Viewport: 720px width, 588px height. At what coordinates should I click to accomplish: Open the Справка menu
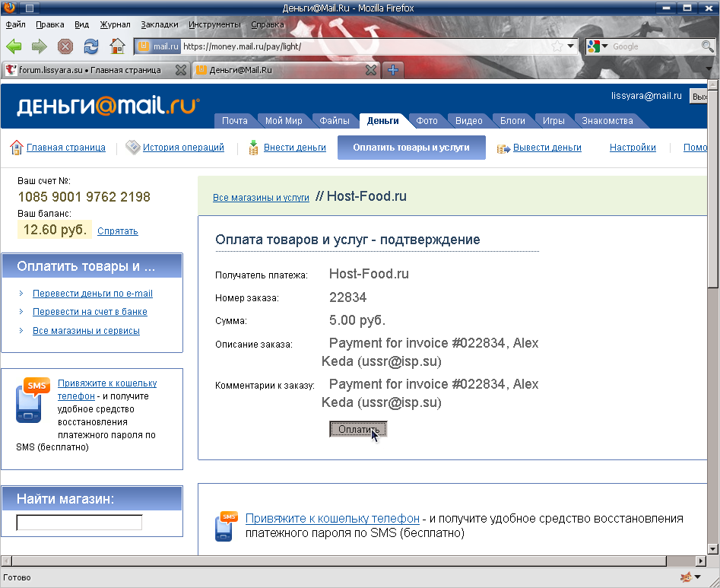point(268,24)
